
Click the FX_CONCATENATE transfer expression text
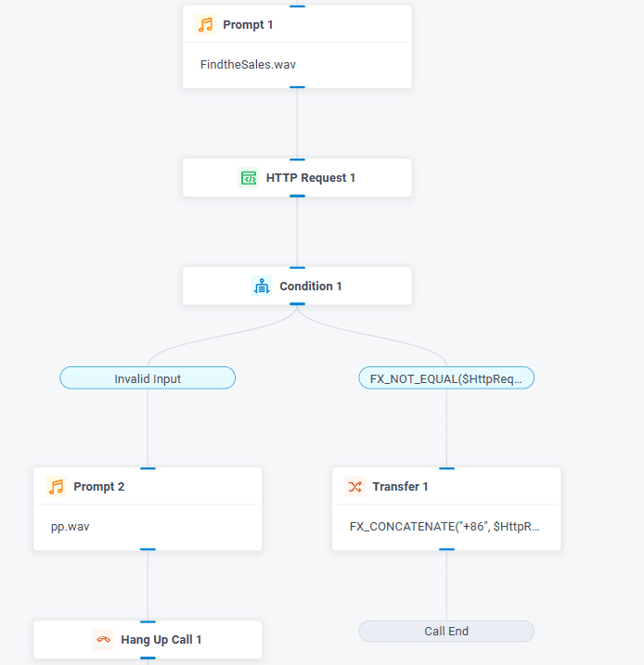click(444, 527)
